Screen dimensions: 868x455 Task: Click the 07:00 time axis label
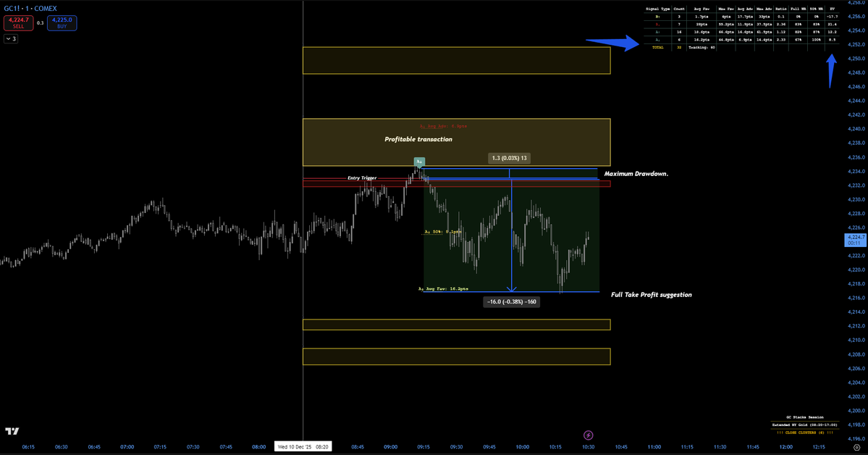click(127, 447)
